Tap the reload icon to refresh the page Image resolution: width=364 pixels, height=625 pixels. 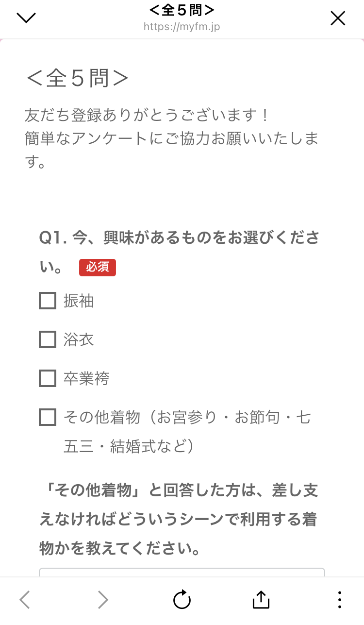point(182,600)
